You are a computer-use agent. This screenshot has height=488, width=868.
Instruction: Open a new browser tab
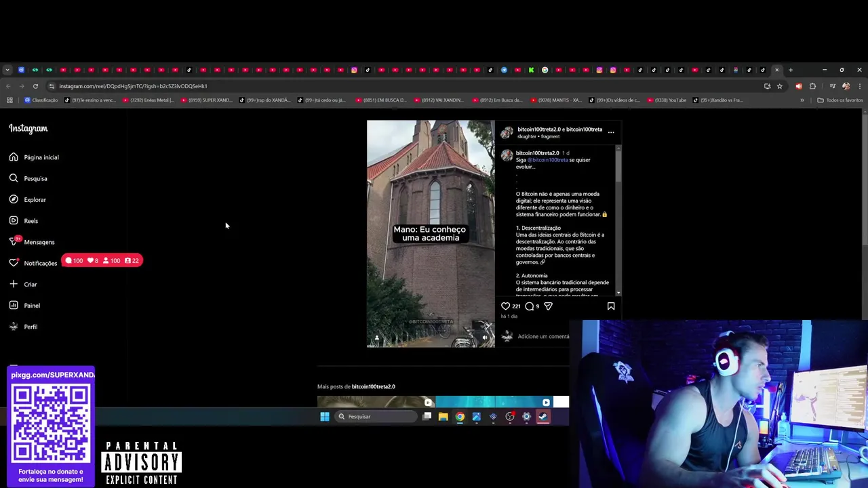(x=790, y=70)
